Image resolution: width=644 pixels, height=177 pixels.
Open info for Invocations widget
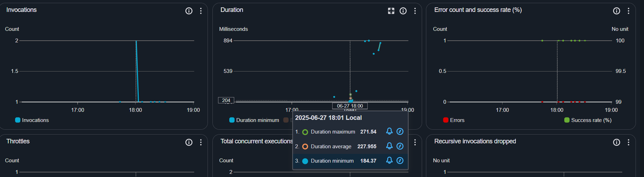[x=189, y=11]
